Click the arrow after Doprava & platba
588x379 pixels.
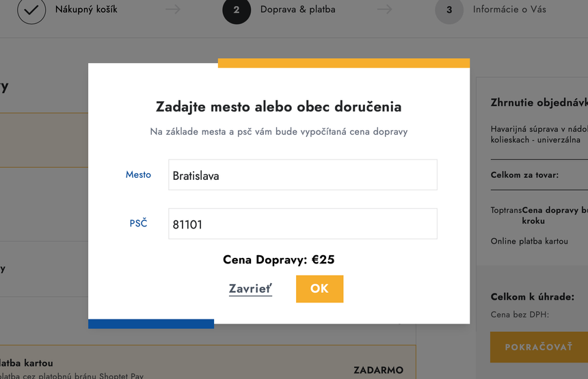point(385,10)
